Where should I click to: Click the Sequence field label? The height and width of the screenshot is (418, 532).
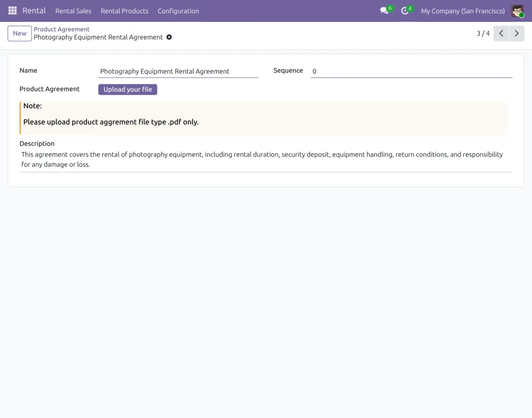(x=288, y=70)
